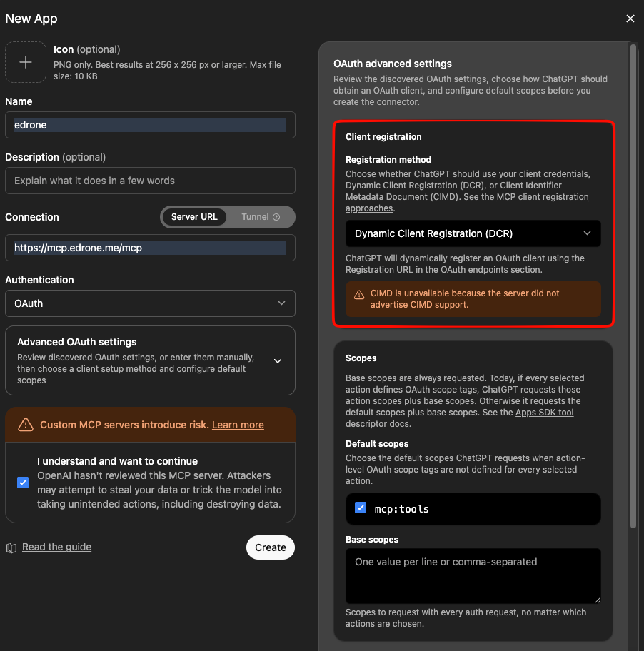The image size is (644, 651).
Task: Click the CIMD unavailable warning icon
Action: click(x=359, y=295)
